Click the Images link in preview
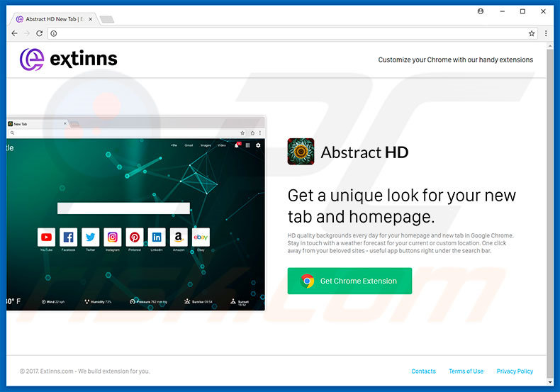 (x=206, y=145)
